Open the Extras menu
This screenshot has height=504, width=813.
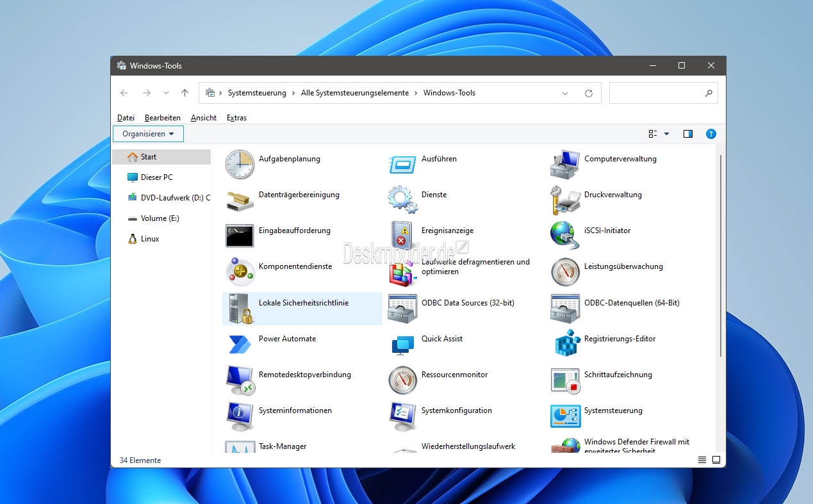click(x=236, y=118)
